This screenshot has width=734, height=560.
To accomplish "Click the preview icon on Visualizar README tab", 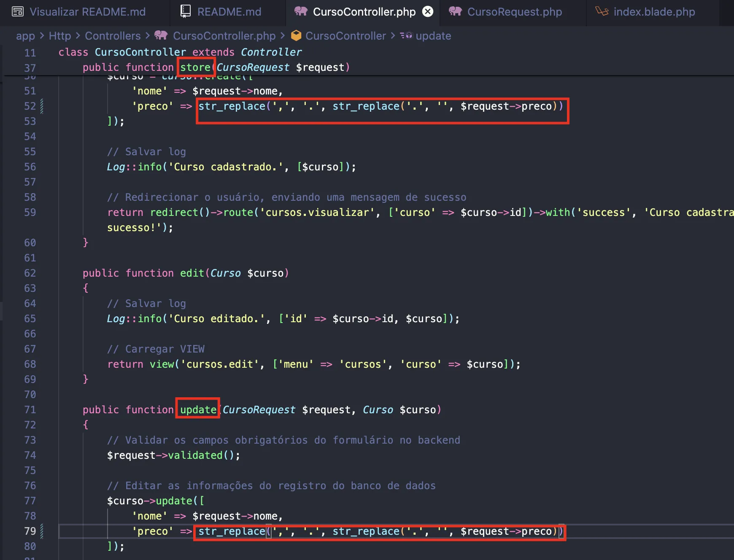I will pyautogui.click(x=18, y=12).
